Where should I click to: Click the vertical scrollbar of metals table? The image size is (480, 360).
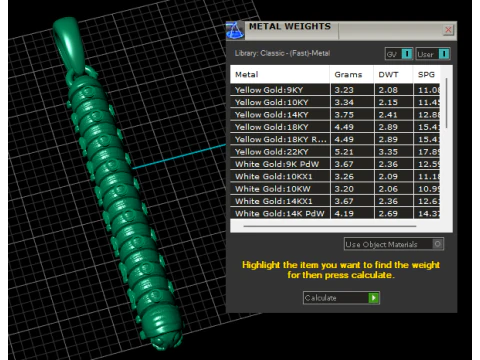tap(446, 103)
